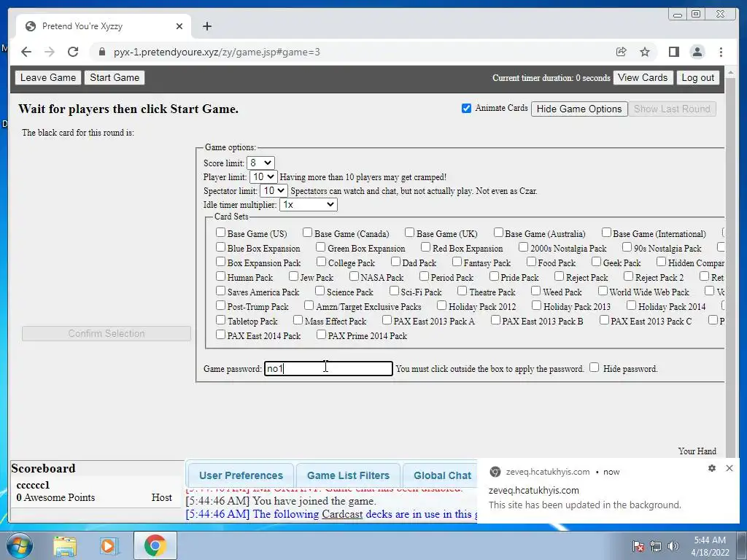Share this page icon in address bar
Image resolution: width=747 pixels, height=560 pixels.
point(622,52)
